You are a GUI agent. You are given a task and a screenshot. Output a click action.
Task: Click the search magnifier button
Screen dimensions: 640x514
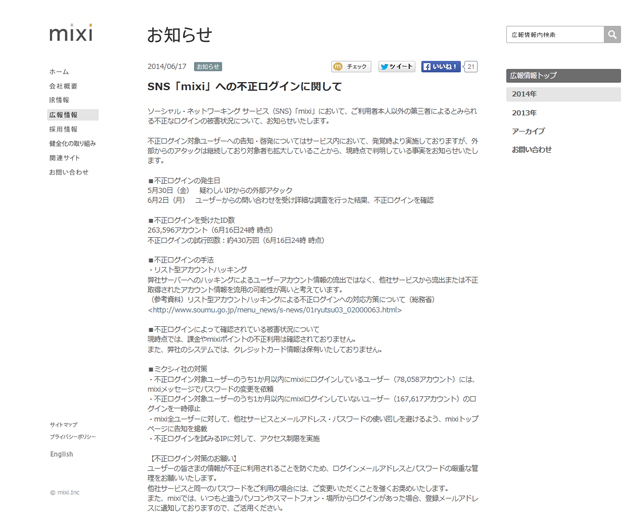click(612, 35)
